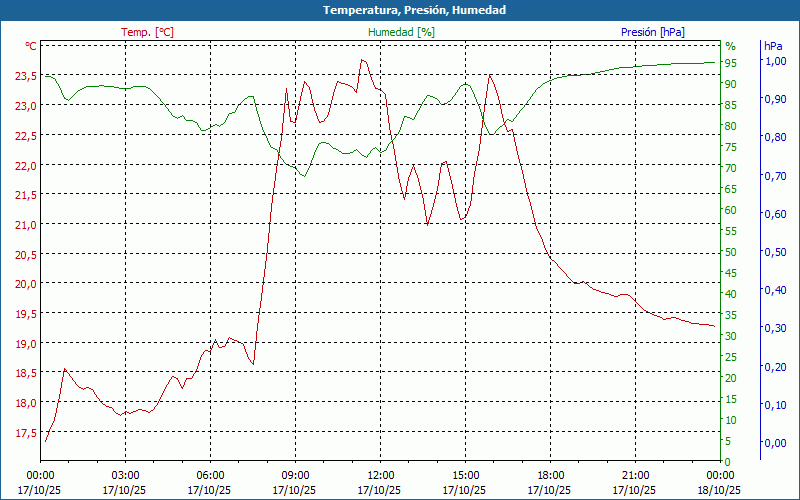Click the 09:00 time label on the x-axis
This screenshot has width=800, height=500.
click(x=295, y=475)
